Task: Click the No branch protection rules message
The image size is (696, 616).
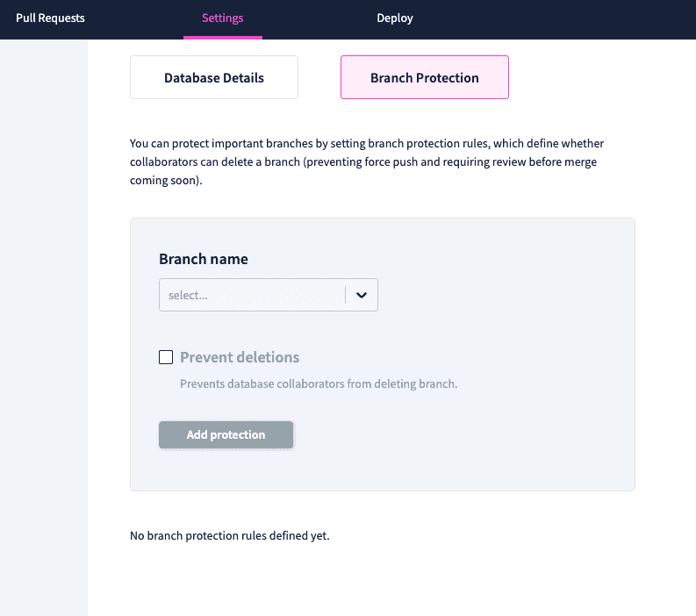Action: (x=229, y=535)
